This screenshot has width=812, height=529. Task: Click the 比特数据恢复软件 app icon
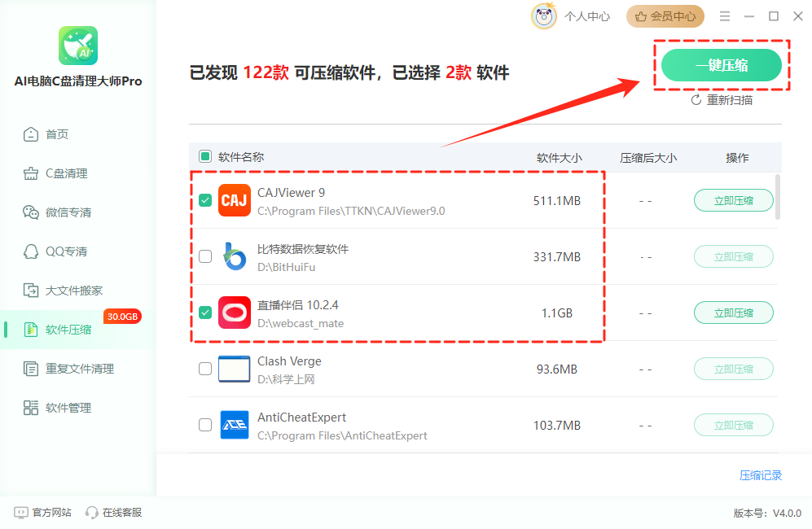235,256
